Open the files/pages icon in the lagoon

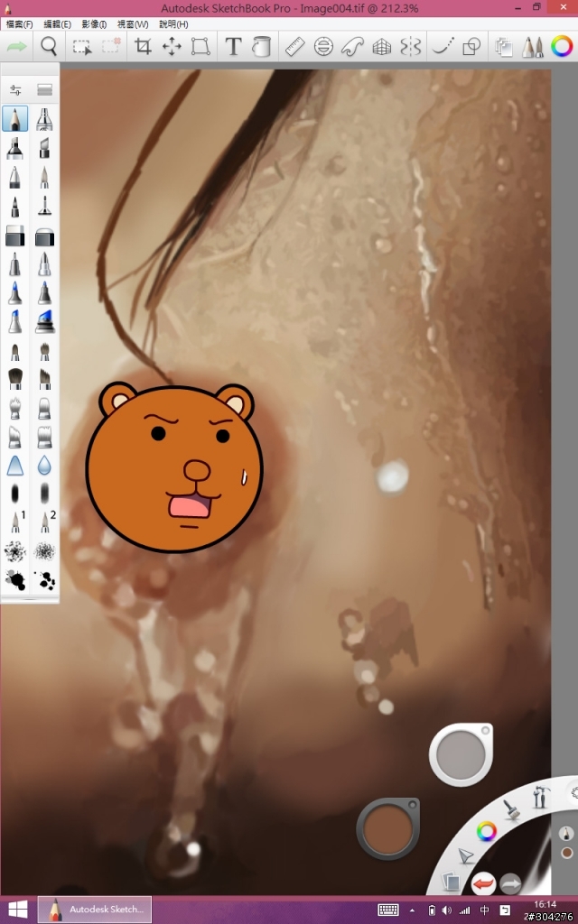click(452, 882)
